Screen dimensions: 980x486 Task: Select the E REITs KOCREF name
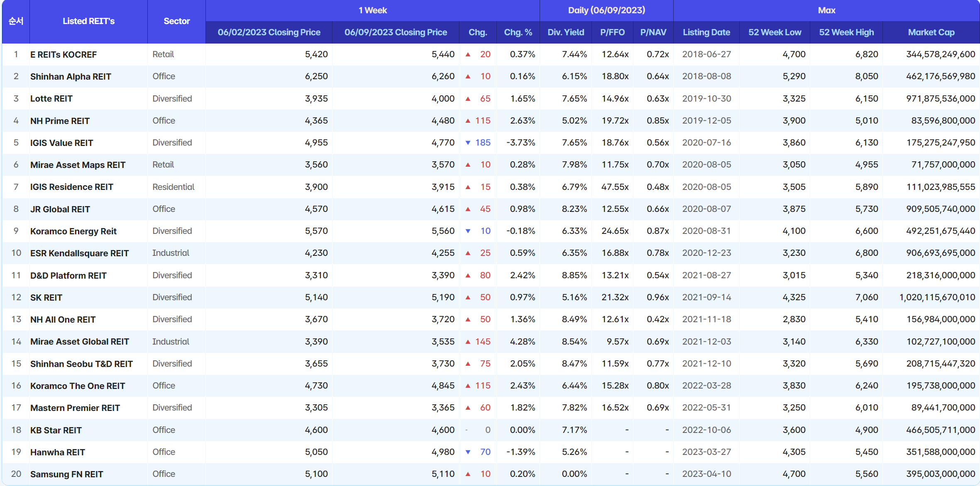click(64, 55)
